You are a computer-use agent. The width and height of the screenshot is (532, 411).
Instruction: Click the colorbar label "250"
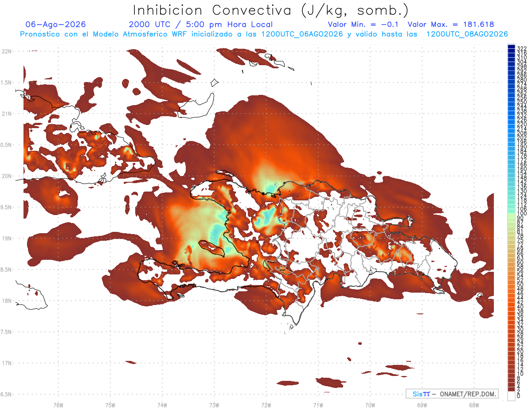coord(522,102)
